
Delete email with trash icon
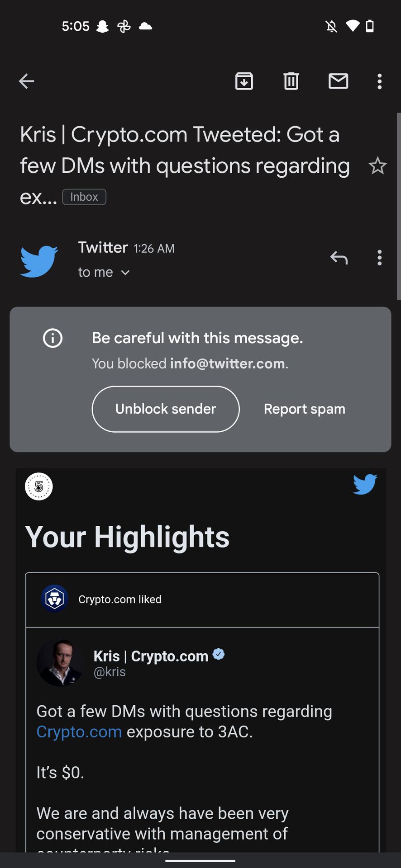coord(291,81)
